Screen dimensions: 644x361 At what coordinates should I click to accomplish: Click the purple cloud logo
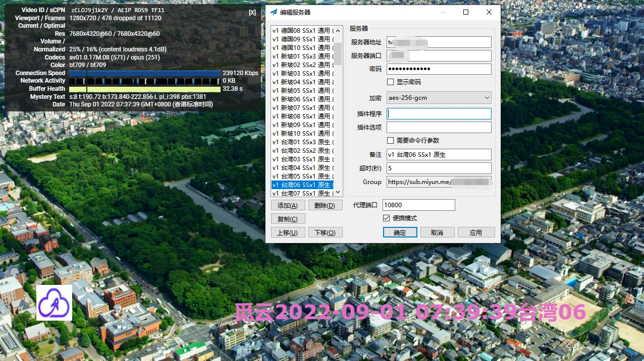54,303
